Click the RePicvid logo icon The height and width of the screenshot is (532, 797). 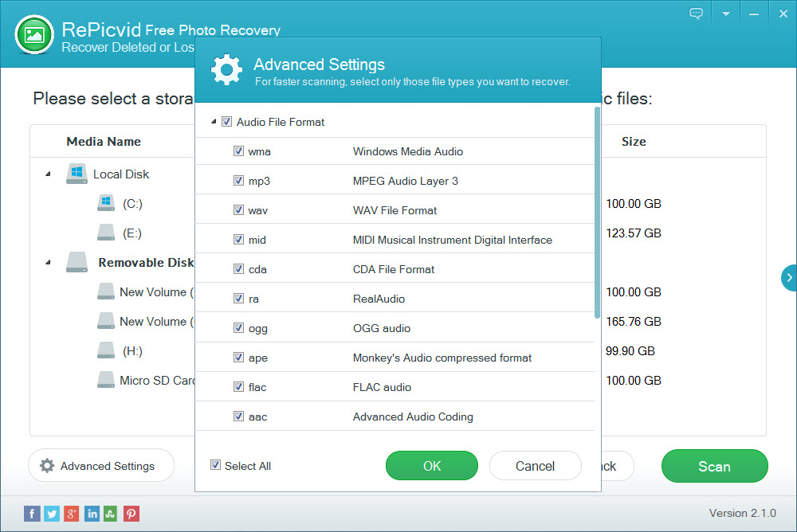click(33, 35)
